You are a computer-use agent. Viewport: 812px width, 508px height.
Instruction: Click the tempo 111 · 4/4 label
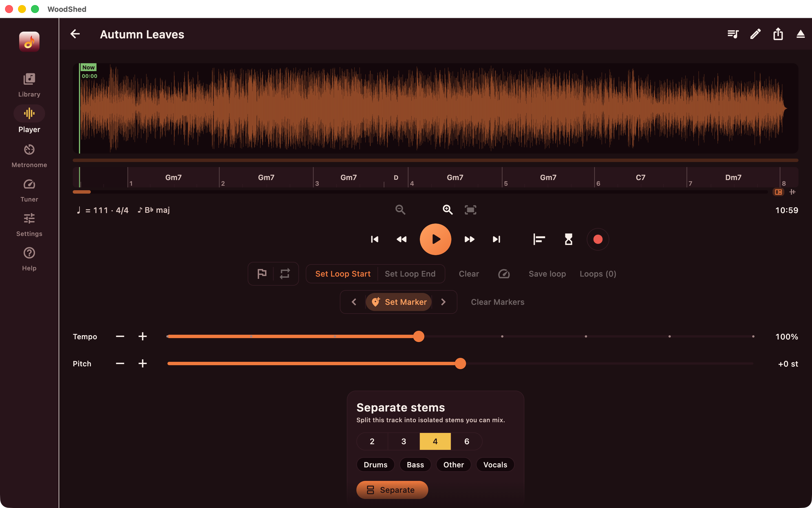point(102,210)
